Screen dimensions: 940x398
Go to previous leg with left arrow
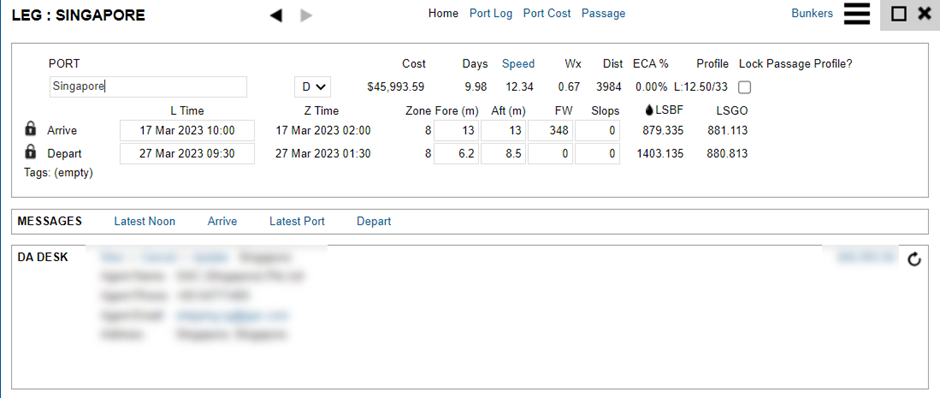[x=276, y=16]
